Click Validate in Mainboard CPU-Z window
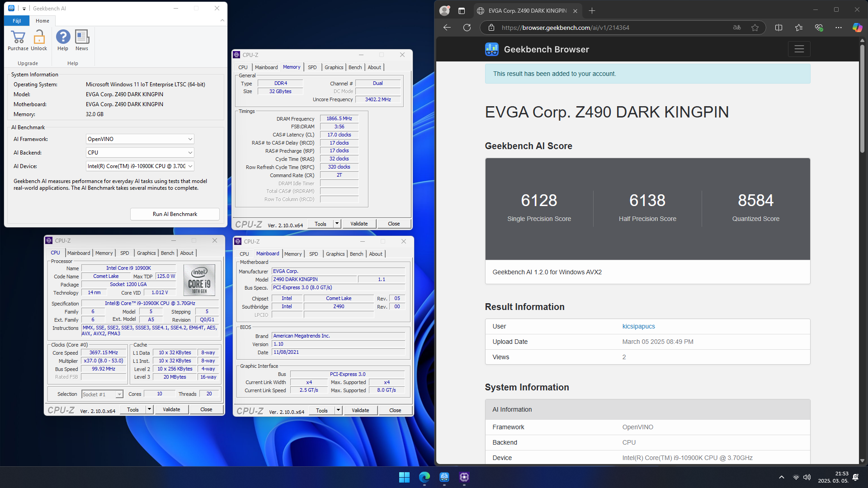Screen dimensions: 868x488 [360, 410]
